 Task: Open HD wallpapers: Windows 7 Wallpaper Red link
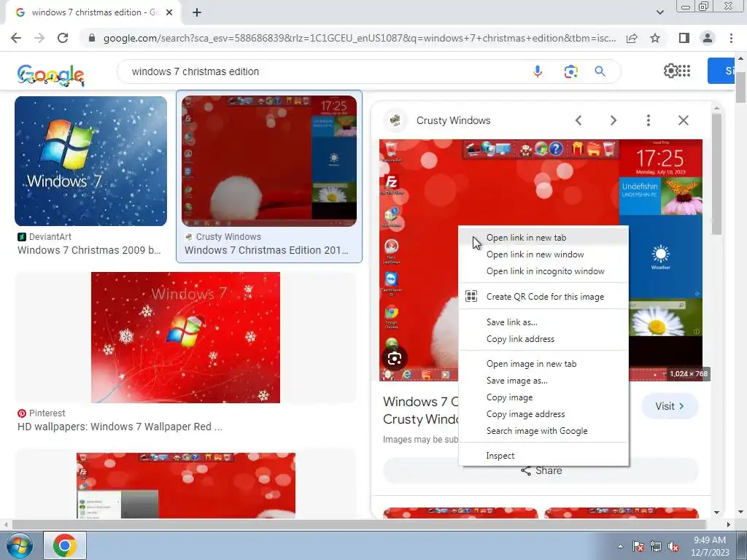tap(120, 427)
